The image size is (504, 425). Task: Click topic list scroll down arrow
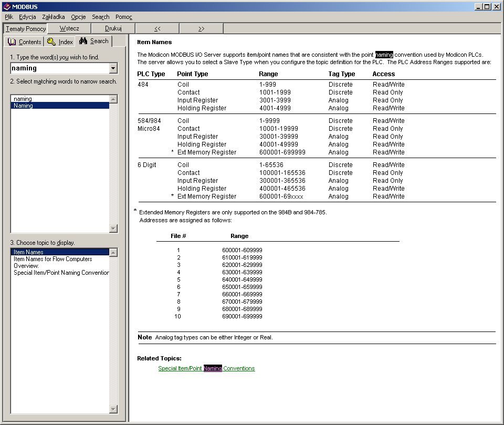[x=113, y=409]
